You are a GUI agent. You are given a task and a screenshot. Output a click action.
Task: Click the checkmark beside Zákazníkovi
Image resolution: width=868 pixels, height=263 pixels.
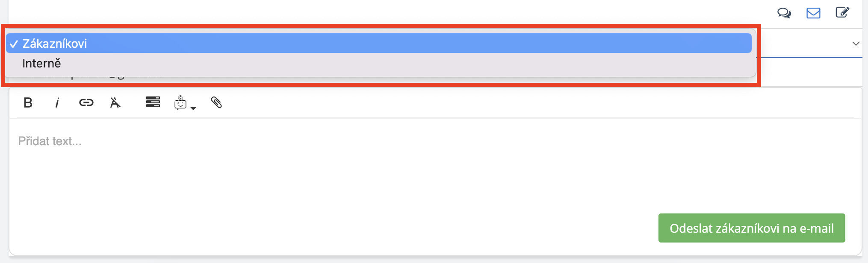(x=14, y=44)
